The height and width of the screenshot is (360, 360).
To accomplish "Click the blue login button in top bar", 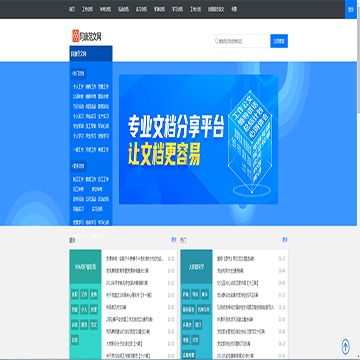I will coord(351,9).
